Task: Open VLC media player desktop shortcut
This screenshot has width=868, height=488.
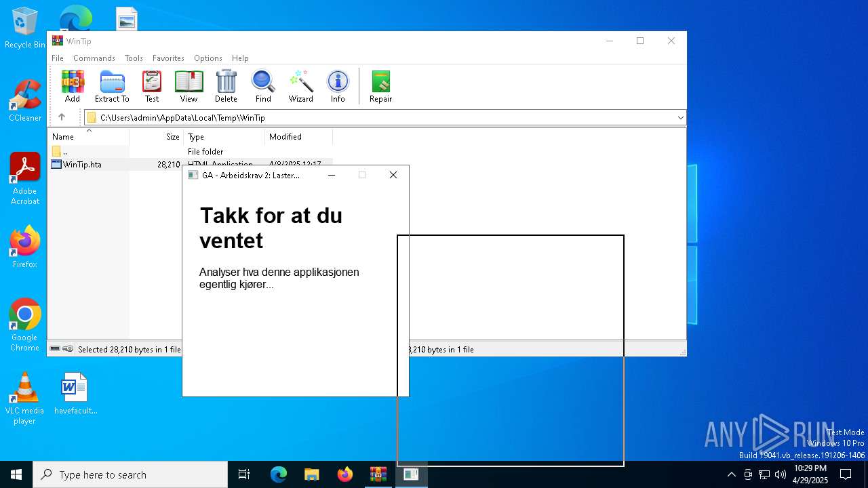Action: point(24,399)
